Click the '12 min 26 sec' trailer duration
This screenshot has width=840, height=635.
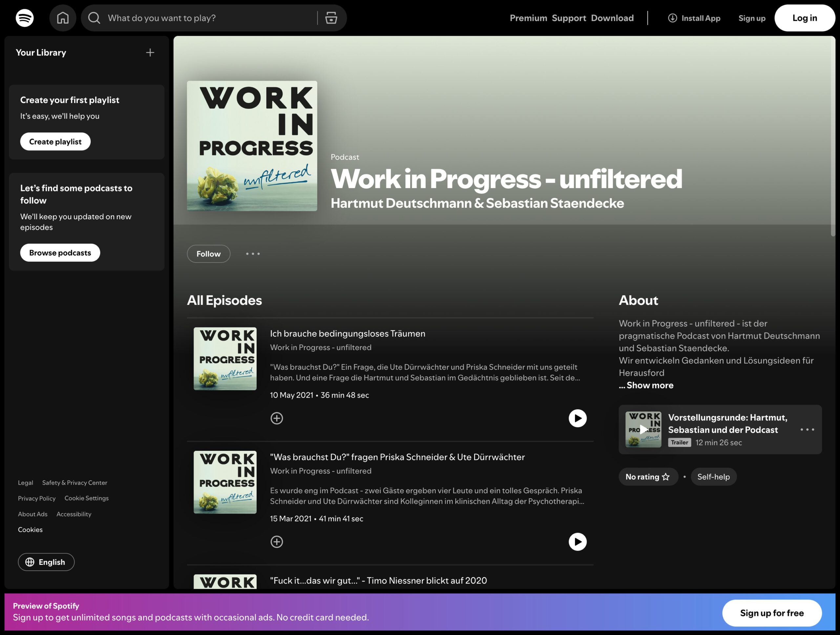tap(719, 442)
